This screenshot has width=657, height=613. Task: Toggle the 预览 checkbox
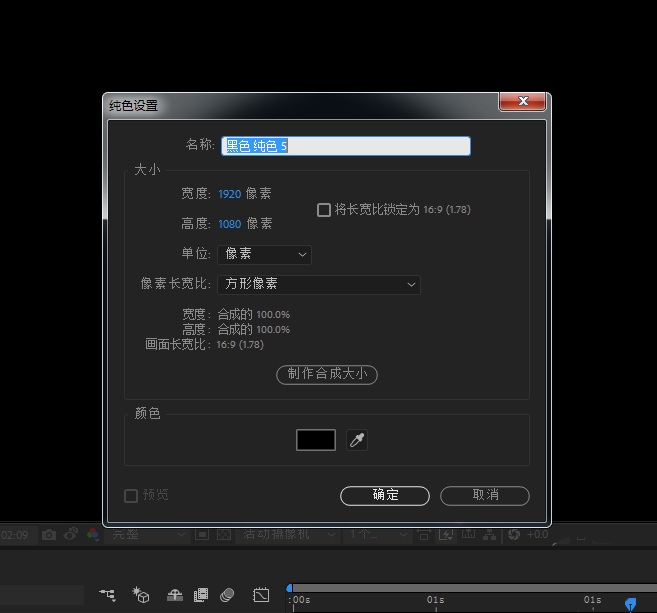coord(130,495)
